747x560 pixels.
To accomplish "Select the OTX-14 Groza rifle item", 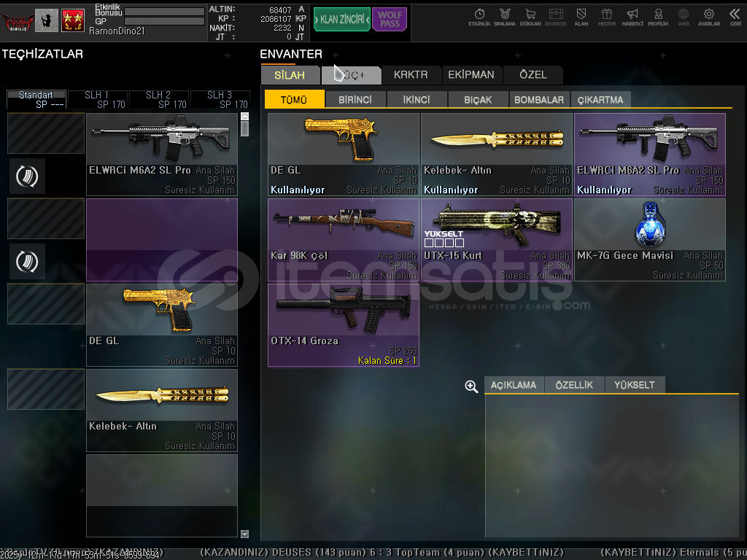I will [343, 324].
